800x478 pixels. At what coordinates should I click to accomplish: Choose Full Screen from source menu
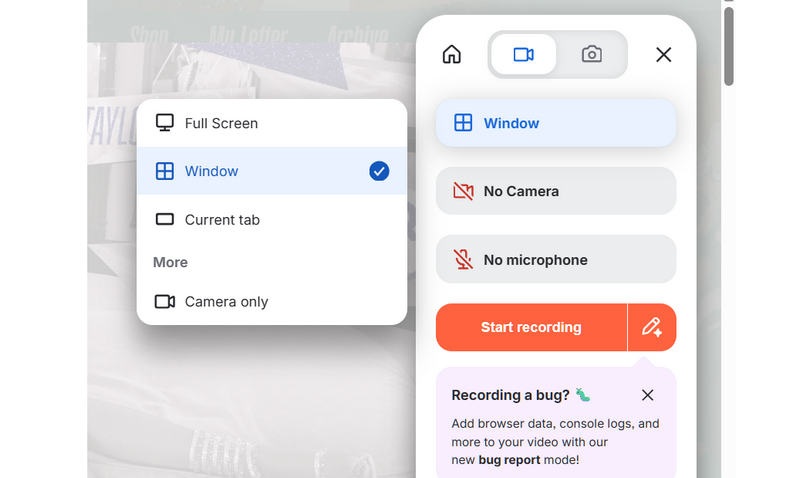(271, 123)
